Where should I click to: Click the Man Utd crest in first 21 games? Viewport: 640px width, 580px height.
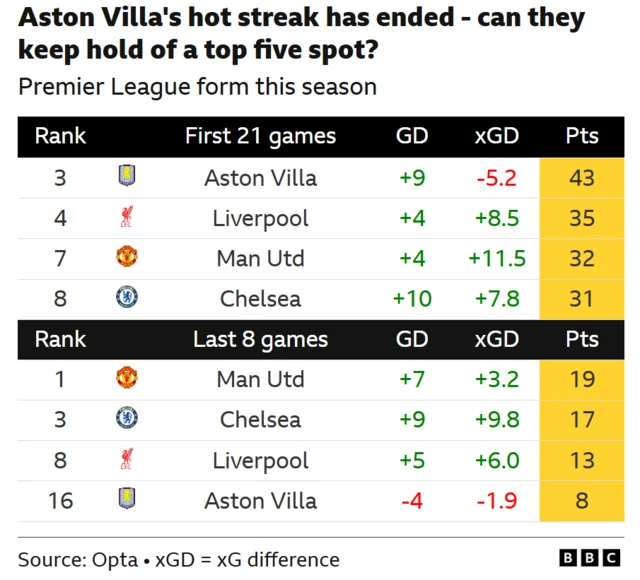(x=127, y=256)
